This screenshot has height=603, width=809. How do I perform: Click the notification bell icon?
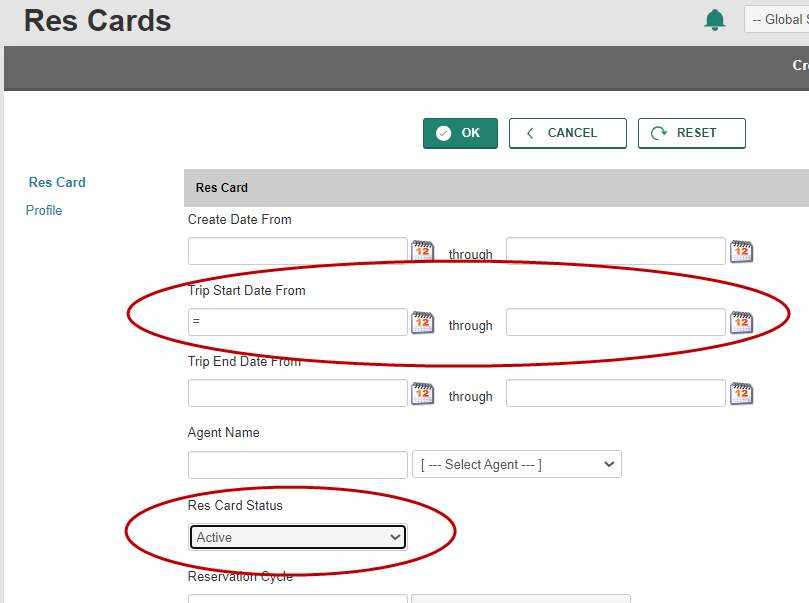click(x=714, y=19)
